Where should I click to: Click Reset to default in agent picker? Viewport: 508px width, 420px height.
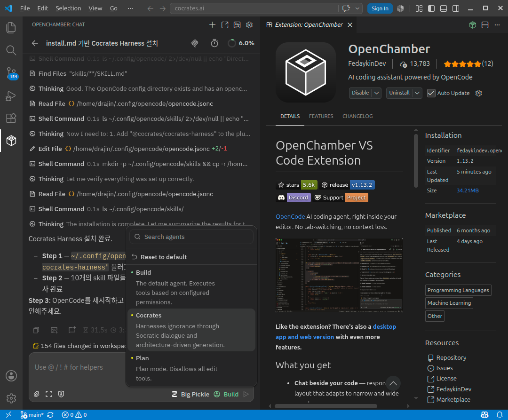[191, 257]
